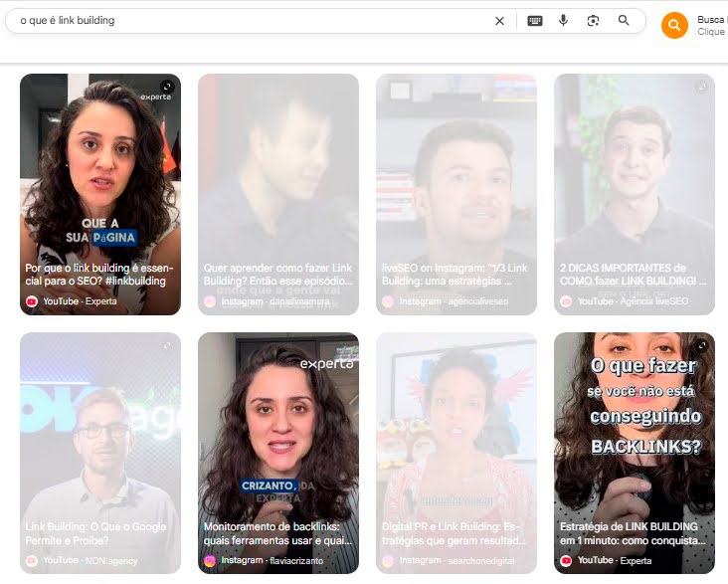This screenshot has height=584, width=728.
Task: Click Instagram icon next to flaviacrizanto
Action: coord(210,560)
